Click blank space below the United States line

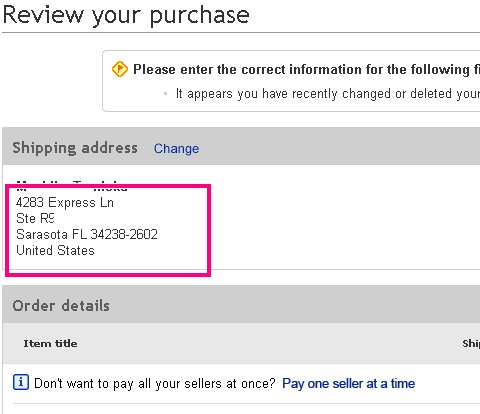[107, 263]
